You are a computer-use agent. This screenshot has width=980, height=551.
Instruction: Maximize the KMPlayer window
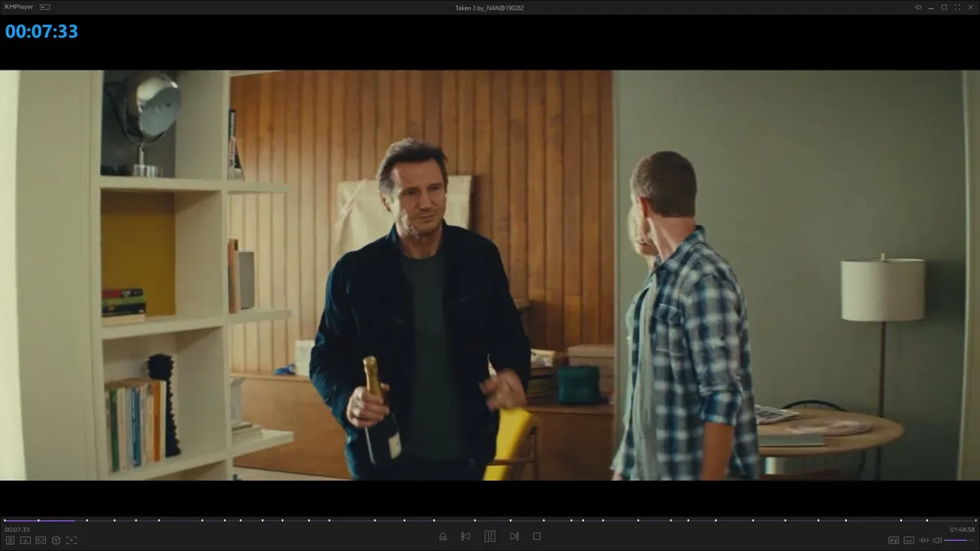[x=944, y=7]
